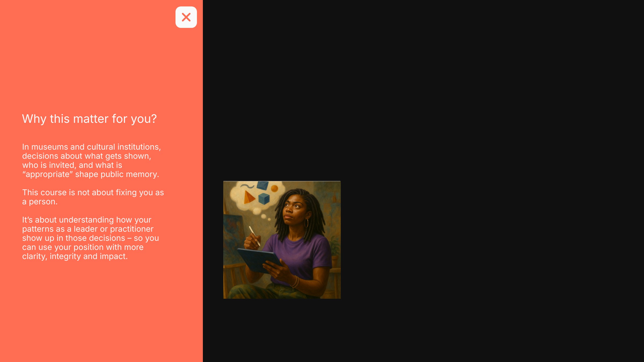Click the stylus pen in the woman's hand
644x362 pixels.
(x=254, y=236)
